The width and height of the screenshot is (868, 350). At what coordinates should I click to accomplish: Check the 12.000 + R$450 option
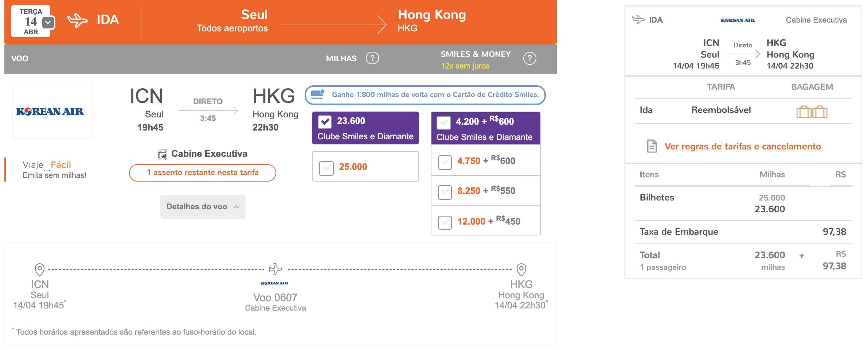[x=445, y=222]
